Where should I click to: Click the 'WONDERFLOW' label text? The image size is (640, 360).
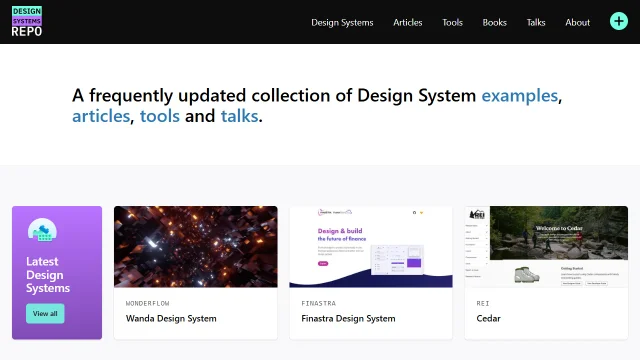(x=147, y=303)
